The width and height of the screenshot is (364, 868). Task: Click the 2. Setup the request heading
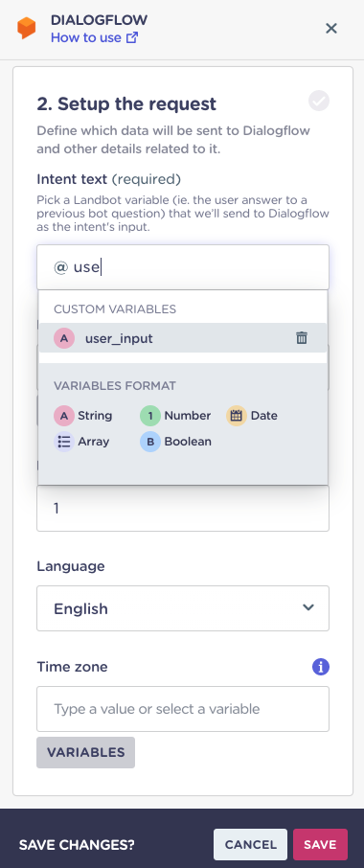(126, 103)
